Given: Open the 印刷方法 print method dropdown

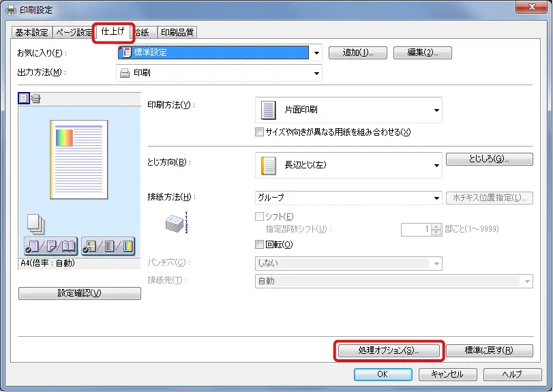Looking at the screenshot, I should coord(436,110).
